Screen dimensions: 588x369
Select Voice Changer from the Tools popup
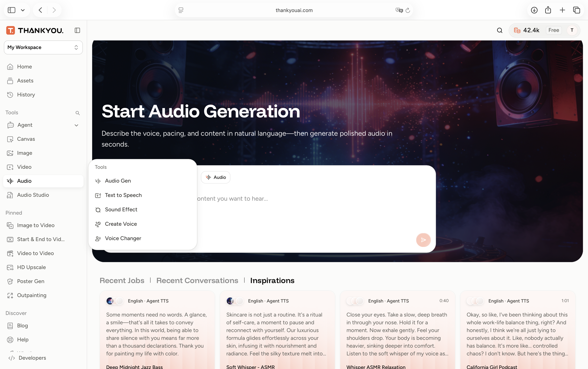tap(143, 238)
